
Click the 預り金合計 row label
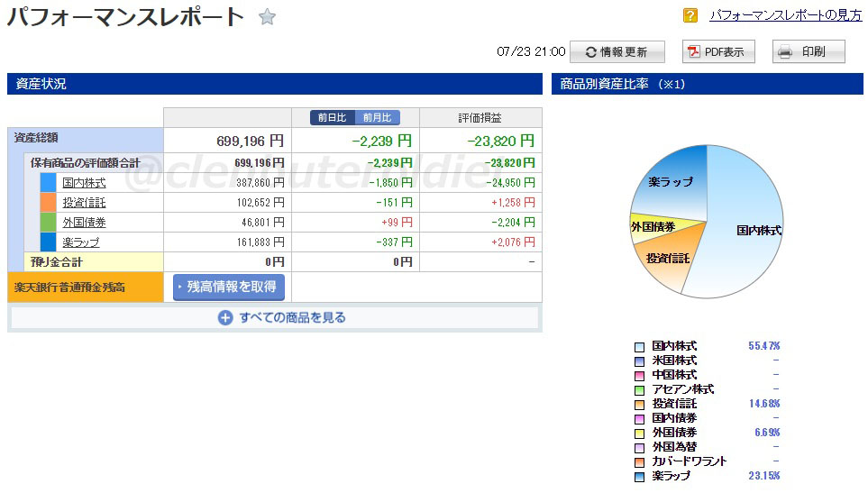click(57, 261)
